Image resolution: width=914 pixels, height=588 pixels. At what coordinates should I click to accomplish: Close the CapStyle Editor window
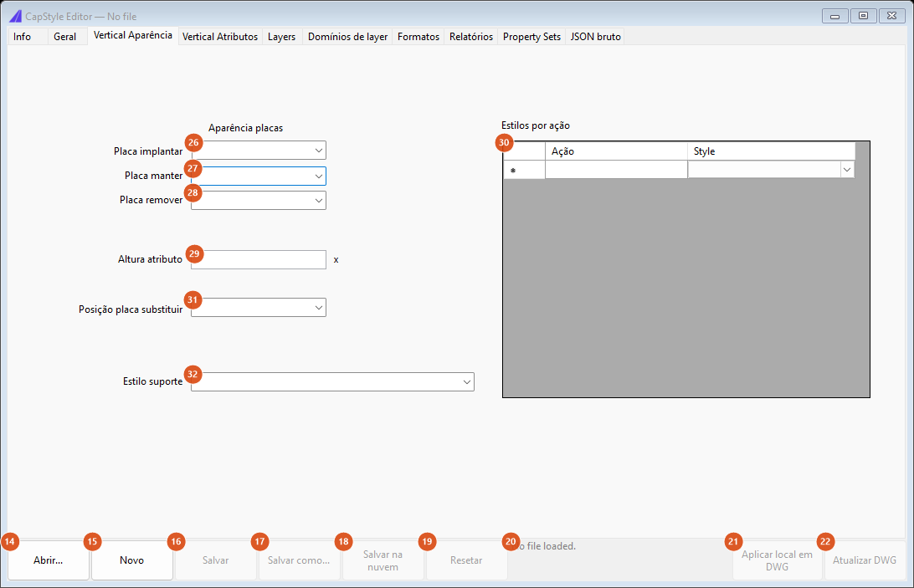point(892,17)
